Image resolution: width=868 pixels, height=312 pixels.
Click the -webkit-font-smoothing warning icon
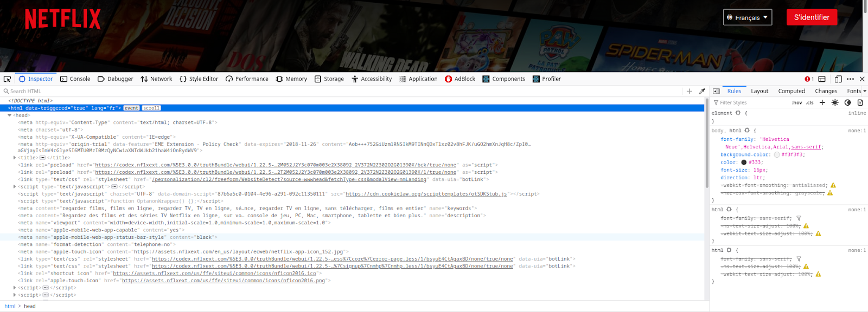833,185
